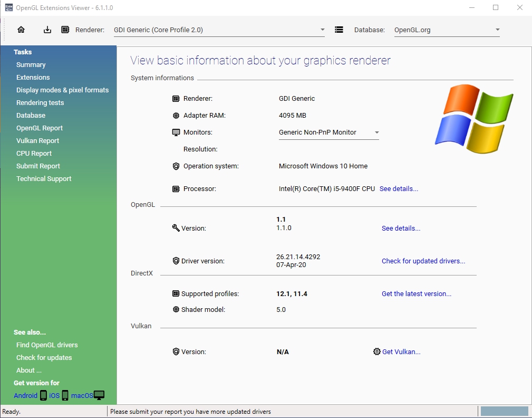This screenshot has width=532, height=418.
Task: Open Technical Support
Action: (x=44, y=178)
